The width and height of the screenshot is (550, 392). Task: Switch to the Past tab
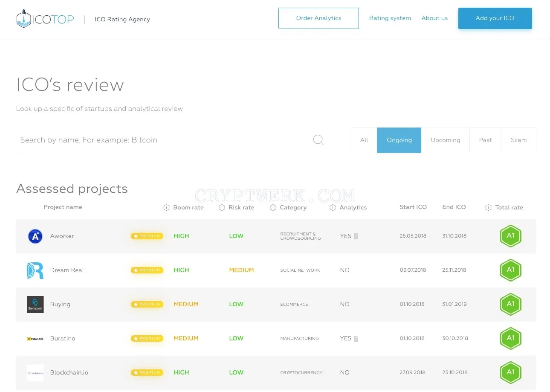485,140
